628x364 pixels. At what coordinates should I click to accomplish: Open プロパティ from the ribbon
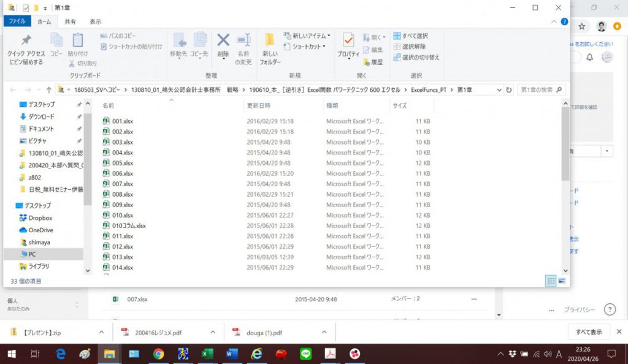[x=348, y=46]
